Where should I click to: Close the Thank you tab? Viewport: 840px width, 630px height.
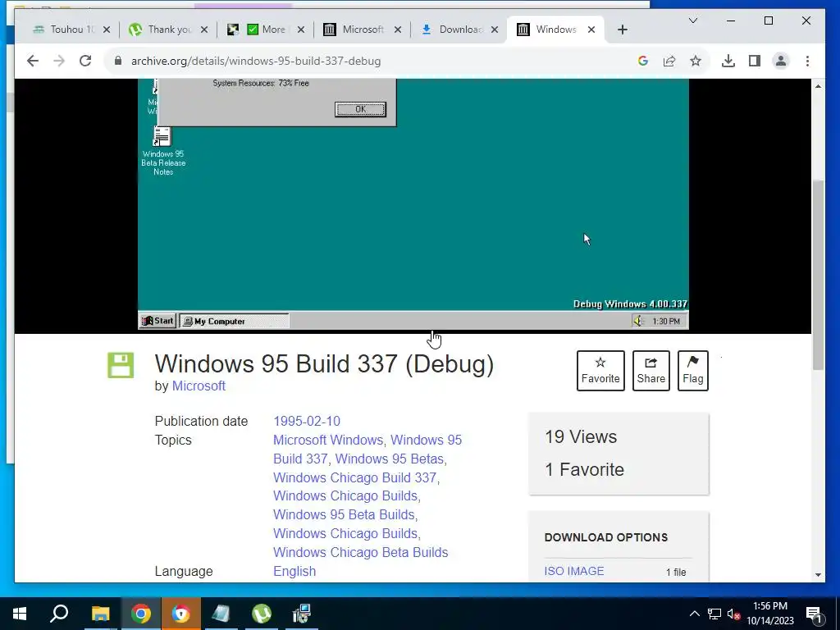(204, 30)
